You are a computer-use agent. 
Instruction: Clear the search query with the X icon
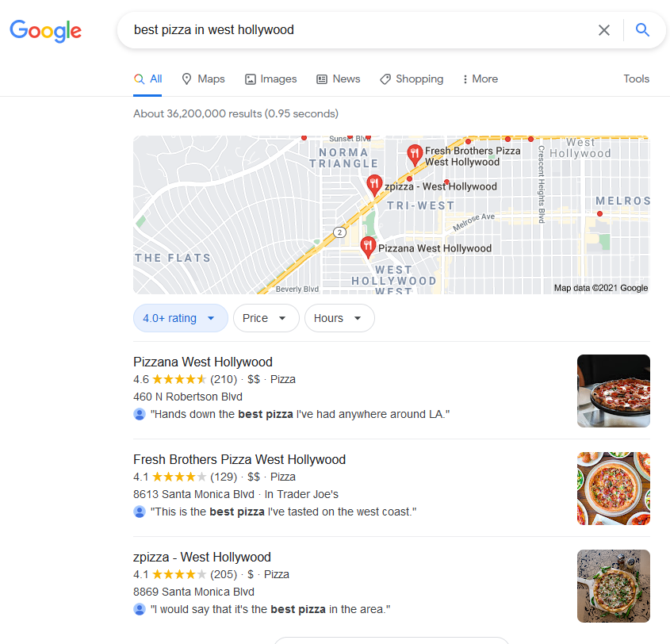[603, 30]
